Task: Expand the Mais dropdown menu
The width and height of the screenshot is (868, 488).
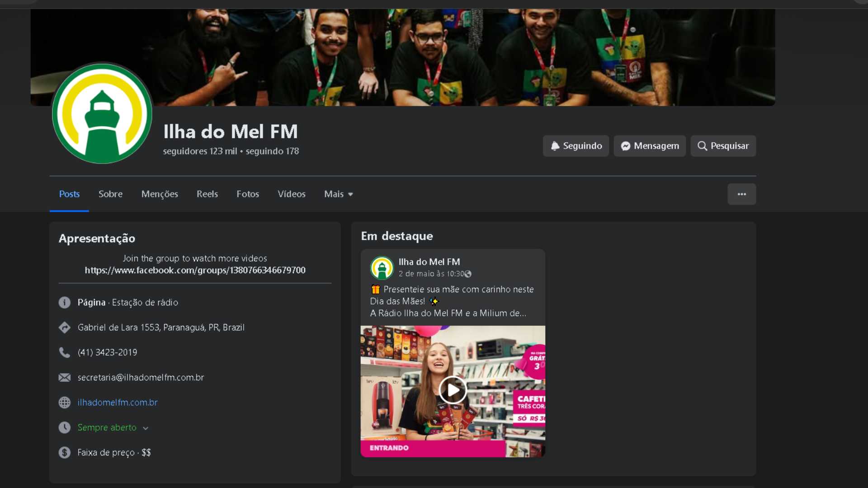Action: pos(338,194)
